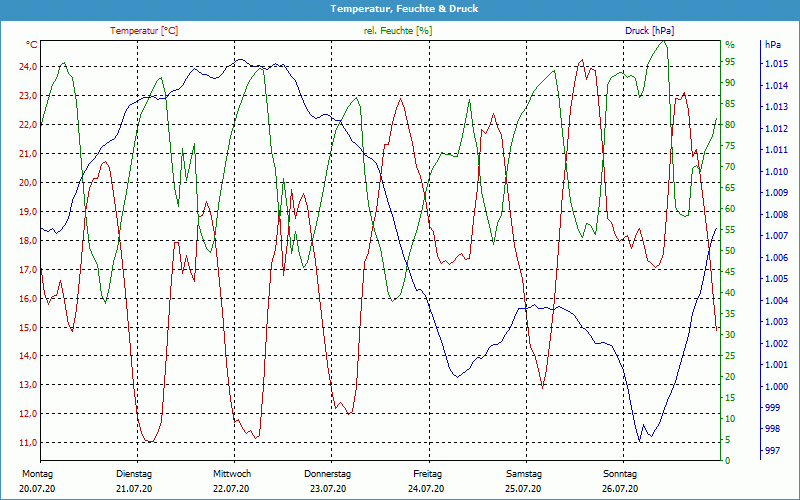The width and height of the screenshot is (800, 500).
Task: Click the chart title 'Temperatur, Feuchte & Druck'
Action: [x=404, y=9]
